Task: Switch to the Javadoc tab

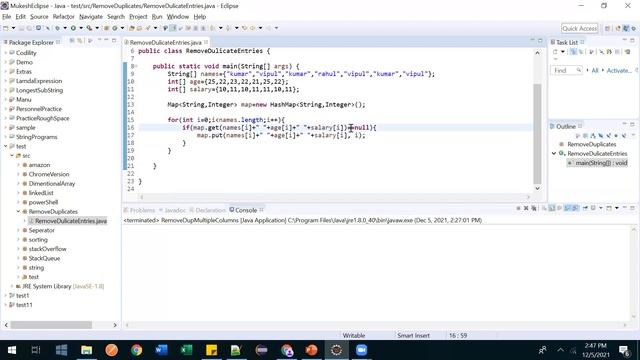Action: [x=172, y=210]
